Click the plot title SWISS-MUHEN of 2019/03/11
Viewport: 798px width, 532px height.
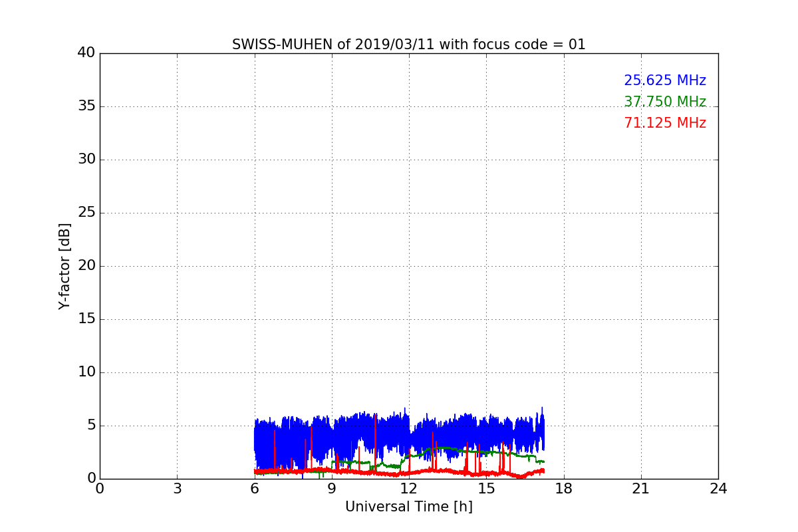(408, 45)
